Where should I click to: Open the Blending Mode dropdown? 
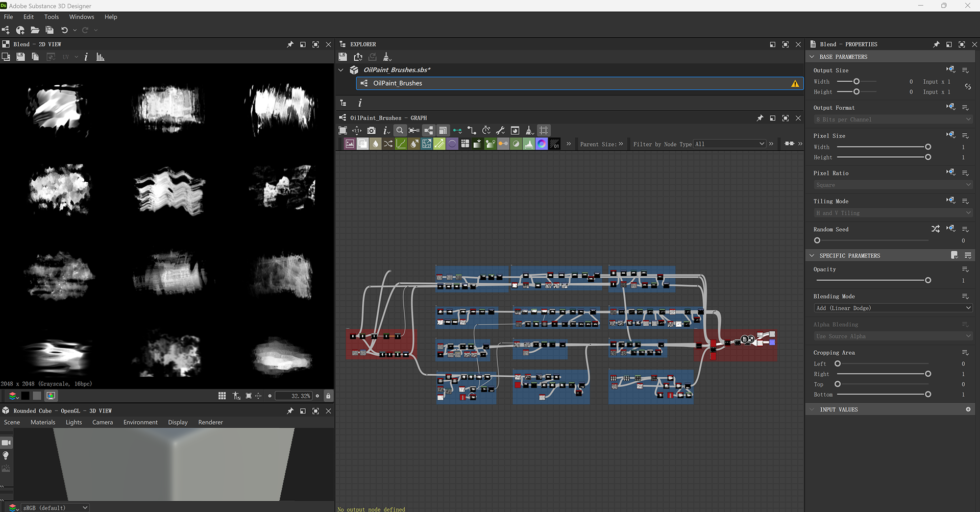coord(893,308)
